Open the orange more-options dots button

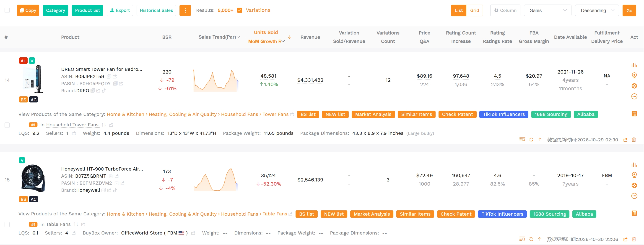coord(185,10)
